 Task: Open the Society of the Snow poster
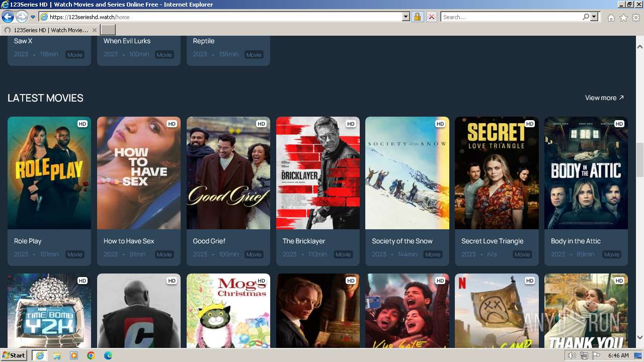point(407,173)
